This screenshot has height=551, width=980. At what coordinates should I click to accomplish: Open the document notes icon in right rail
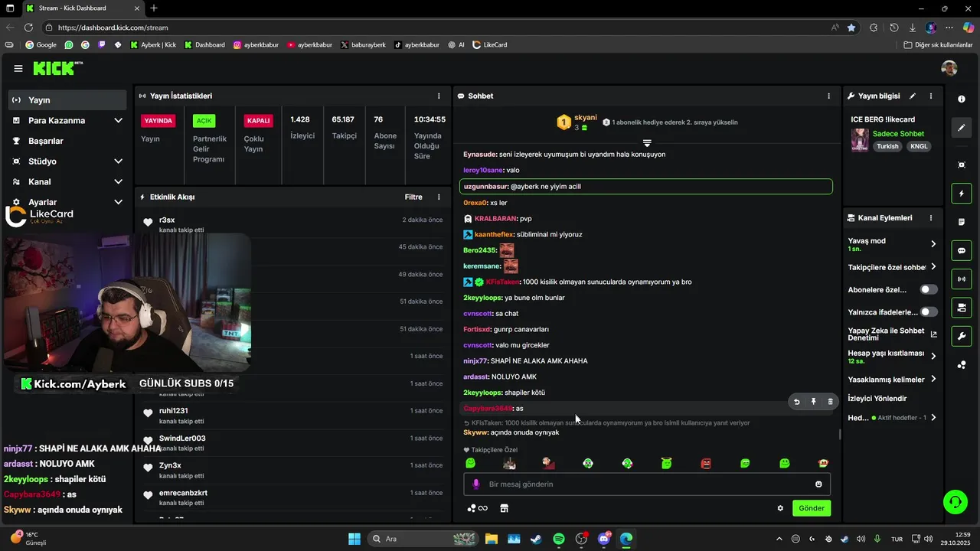pos(962,222)
